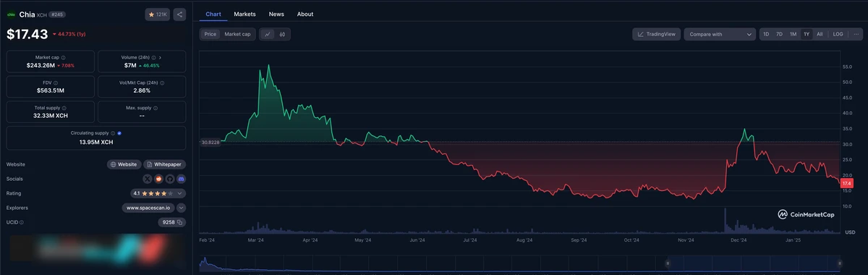Click the three-dots more chart options button
The width and height of the screenshot is (868, 275).
[x=856, y=34]
